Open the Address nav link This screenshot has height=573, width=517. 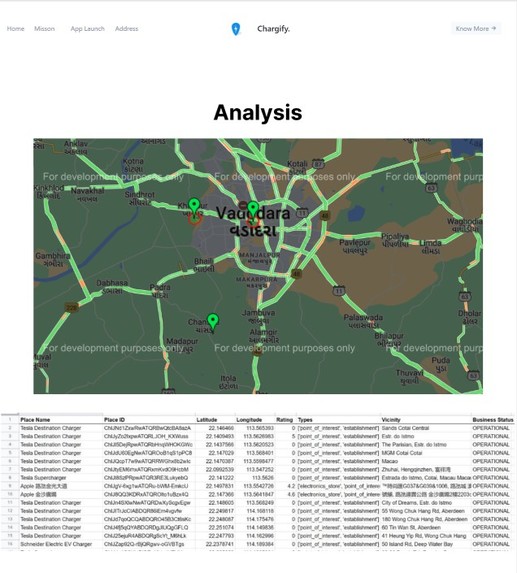click(126, 29)
